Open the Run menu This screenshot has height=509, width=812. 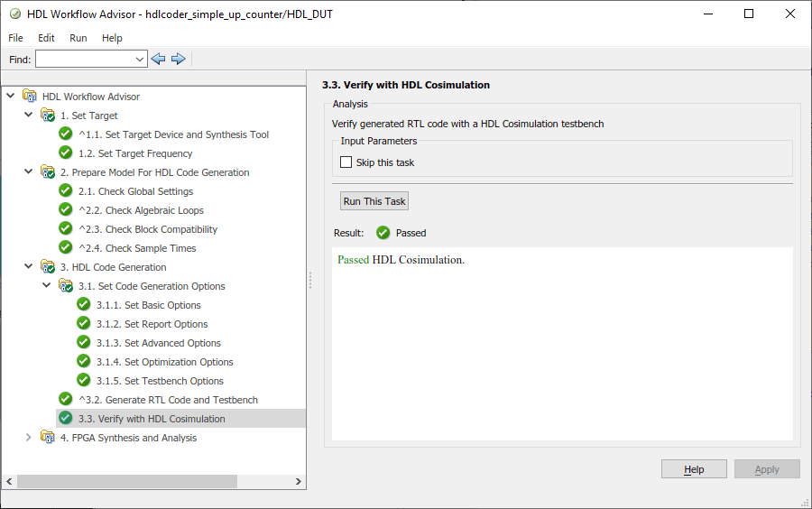coord(78,38)
